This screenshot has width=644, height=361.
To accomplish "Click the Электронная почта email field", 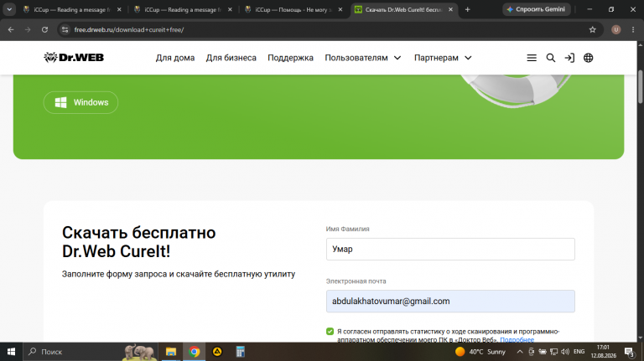I will [x=450, y=301].
